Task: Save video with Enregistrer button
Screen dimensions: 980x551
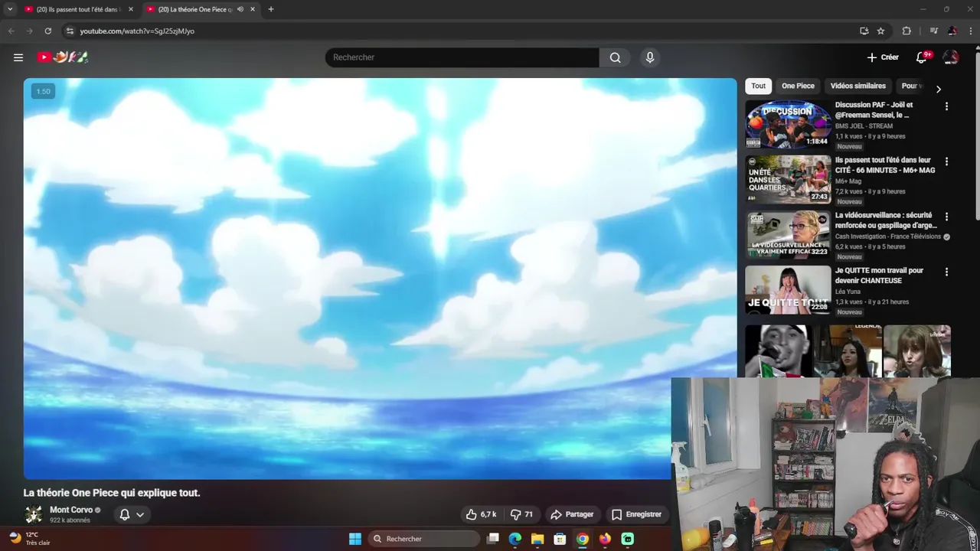Action: pyautogui.click(x=636, y=514)
